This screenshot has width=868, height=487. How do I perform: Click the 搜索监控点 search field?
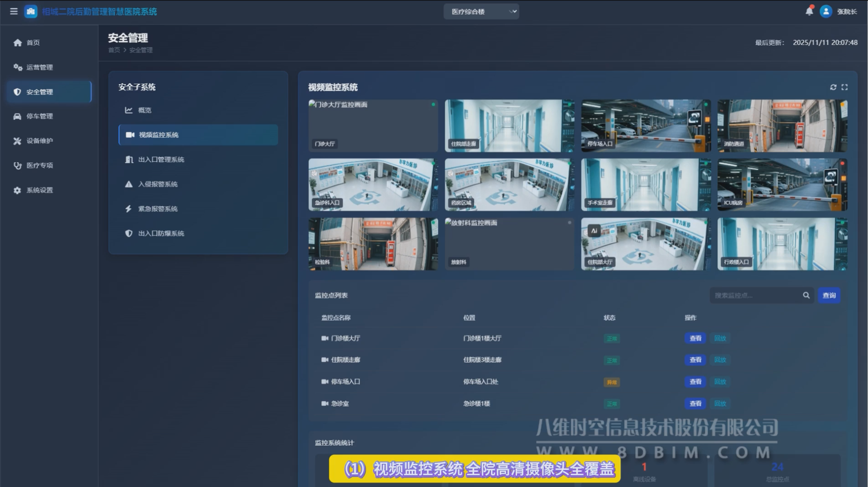pyautogui.click(x=755, y=296)
